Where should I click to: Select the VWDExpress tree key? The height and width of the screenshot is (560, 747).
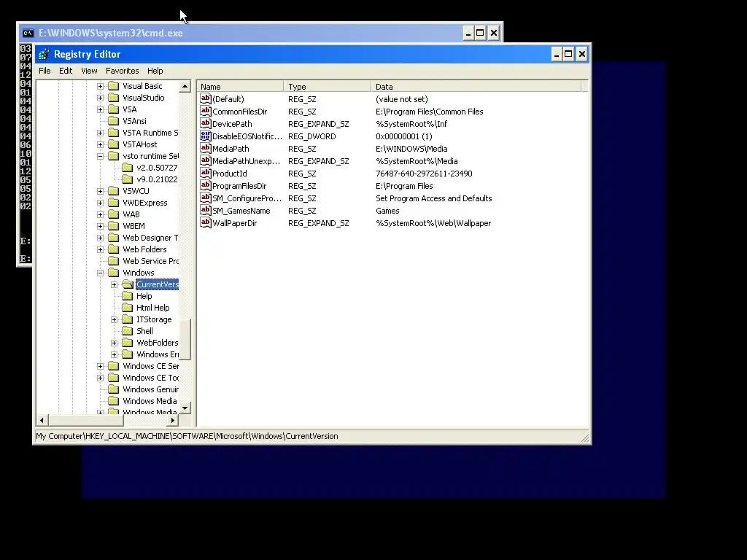[145, 203]
